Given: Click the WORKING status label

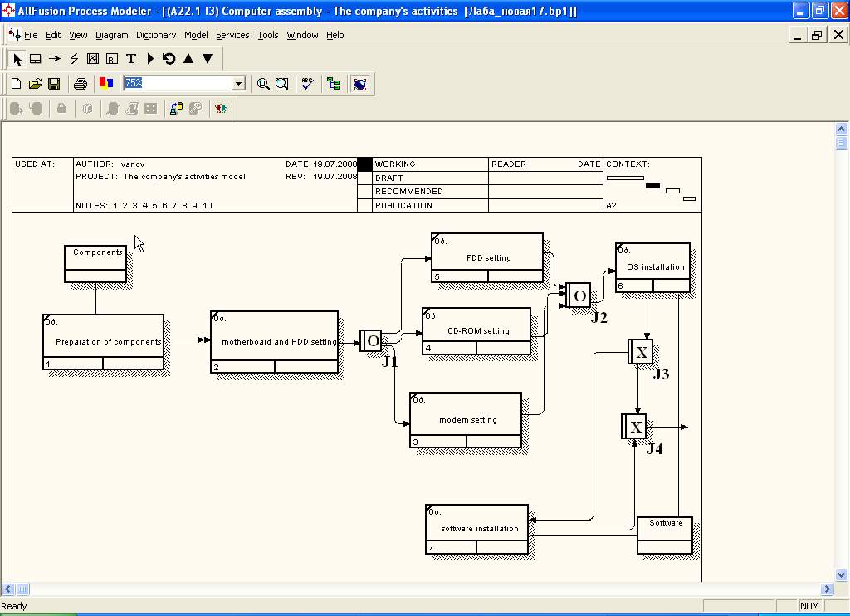Looking at the screenshot, I should (x=395, y=164).
